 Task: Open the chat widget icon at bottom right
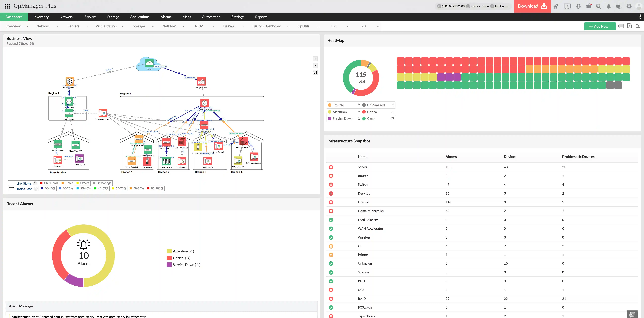point(632,314)
